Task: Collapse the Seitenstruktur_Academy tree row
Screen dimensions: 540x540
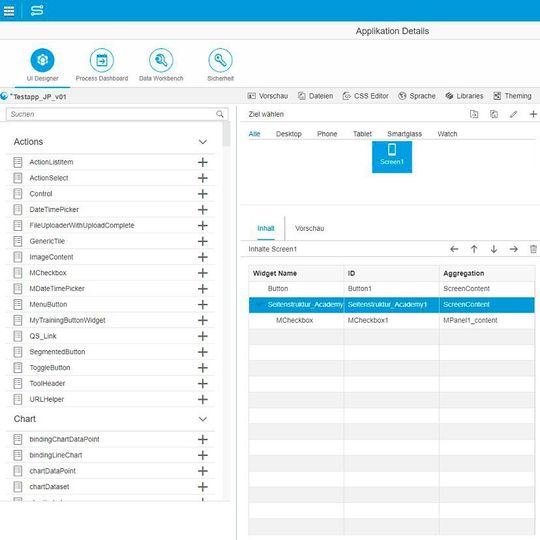Action: tap(259, 305)
